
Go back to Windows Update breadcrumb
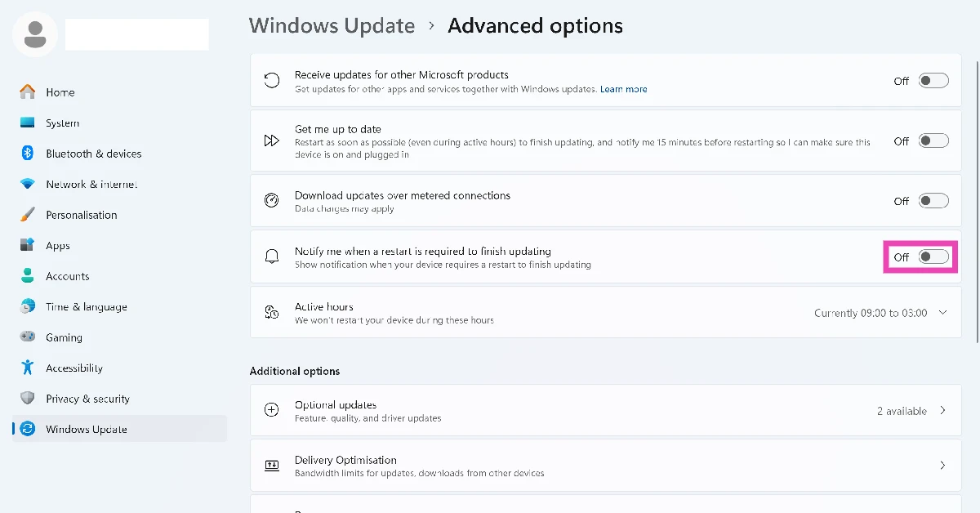332,26
